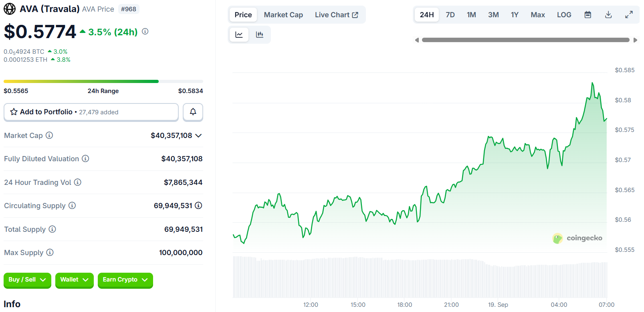Click the $7,865,344 trading volume value
Image resolution: width=644 pixels, height=312 pixels.
[183, 182]
